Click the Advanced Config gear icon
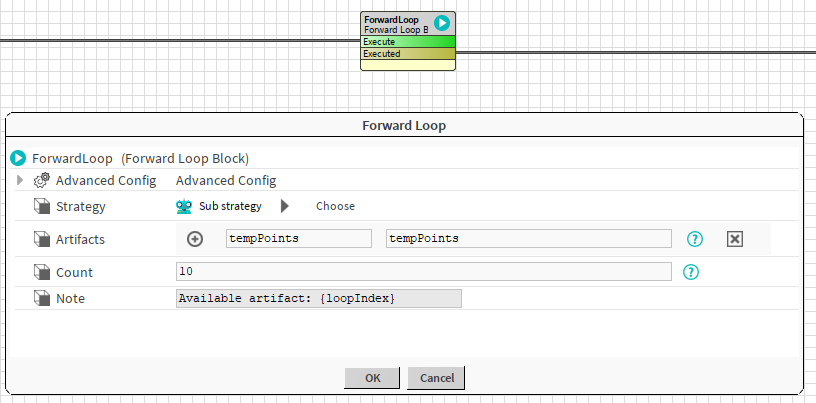 pos(42,181)
